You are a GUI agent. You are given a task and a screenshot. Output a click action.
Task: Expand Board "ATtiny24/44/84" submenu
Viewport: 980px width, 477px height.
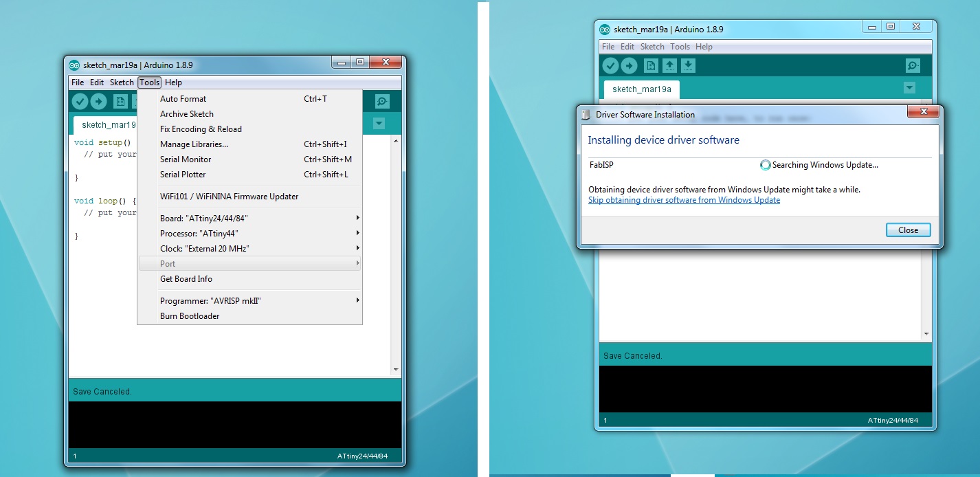250,219
